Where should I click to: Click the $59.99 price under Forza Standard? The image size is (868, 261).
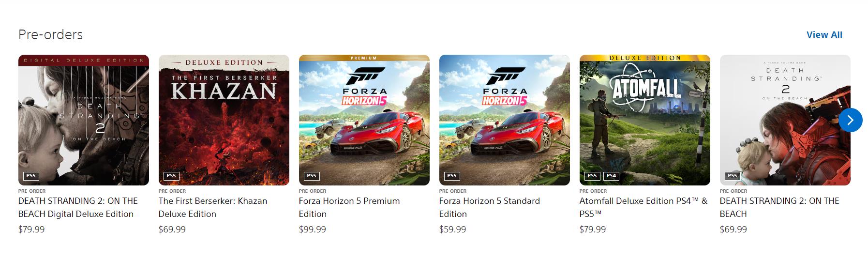click(453, 230)
